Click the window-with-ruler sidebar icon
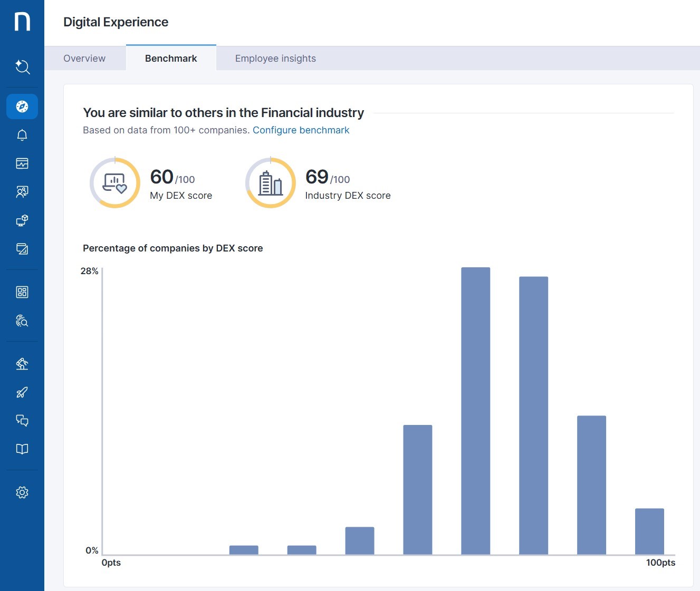 pyautogui.click(x=22, y=249)
